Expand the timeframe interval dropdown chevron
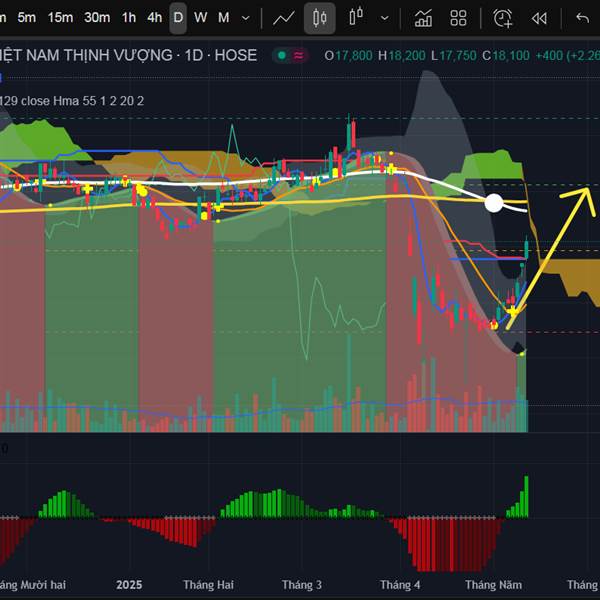This screenshot has height=600, width=600. [246, 17]
